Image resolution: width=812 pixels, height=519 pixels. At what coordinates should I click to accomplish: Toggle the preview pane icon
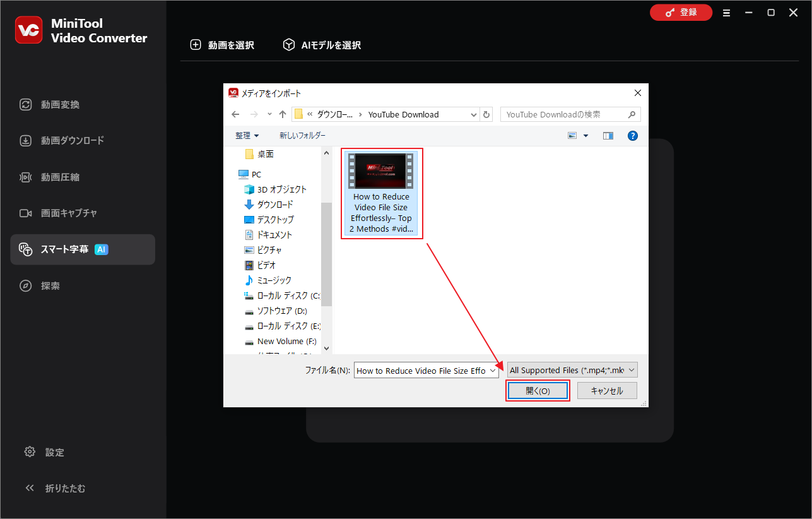608,135
